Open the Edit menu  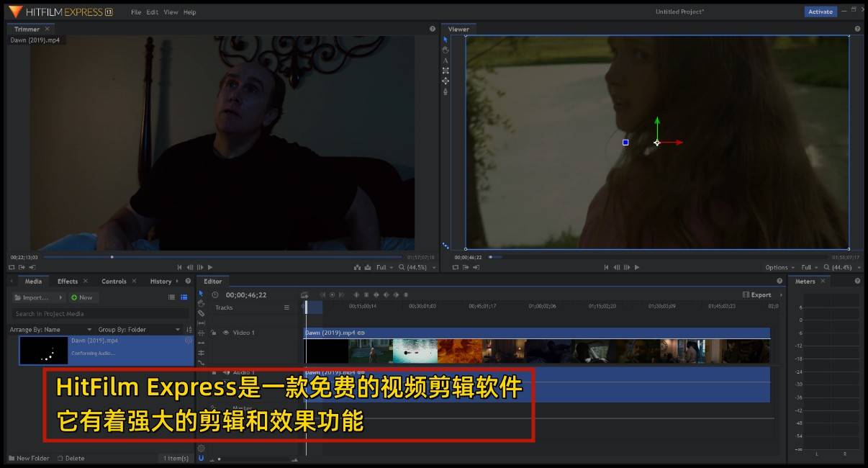[152, 12]
